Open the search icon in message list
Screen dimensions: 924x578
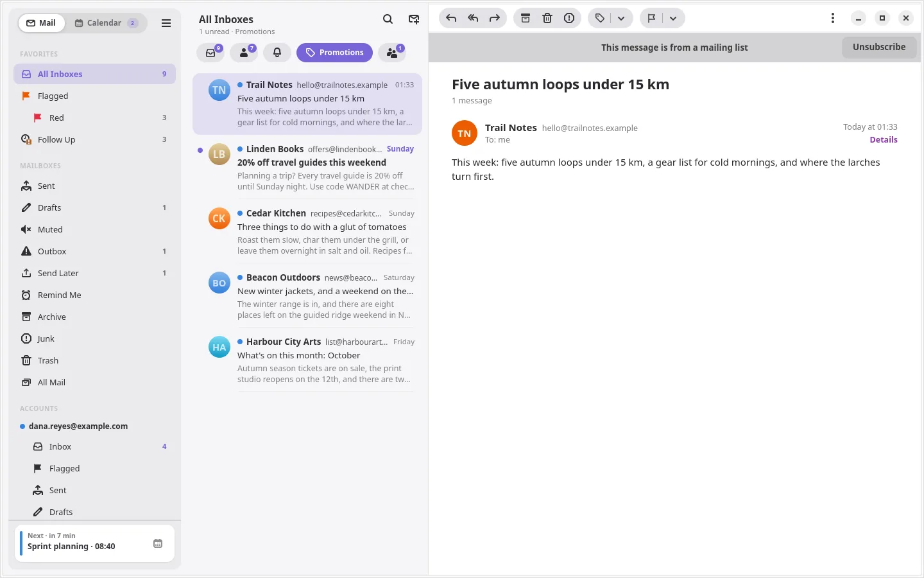pyautogui.click(x=388, y=19)
